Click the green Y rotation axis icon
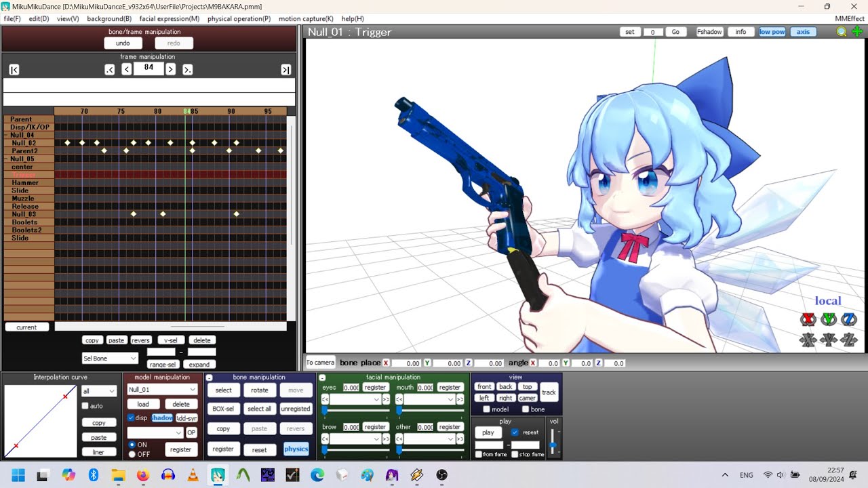This screenshot has width=868, height=488. pos(829,319)
